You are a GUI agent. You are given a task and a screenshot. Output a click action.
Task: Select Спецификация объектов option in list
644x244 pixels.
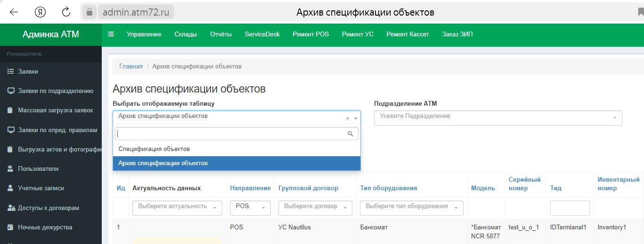pos(154,149)
